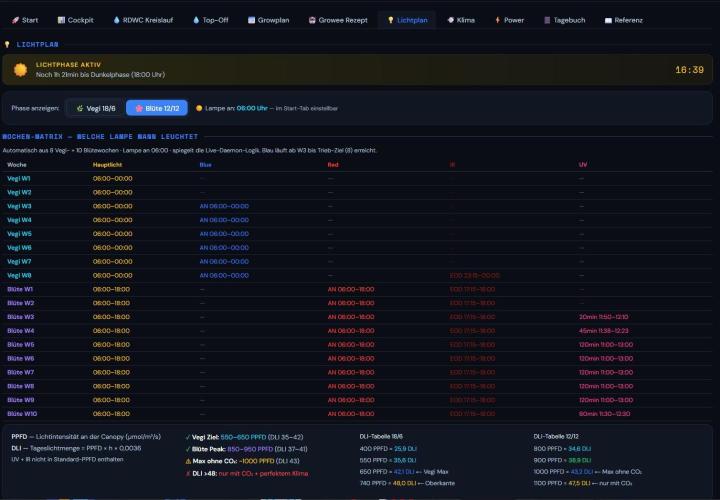
Task: Go to the Top-Off tab
Action: click(x=210, y=20)
